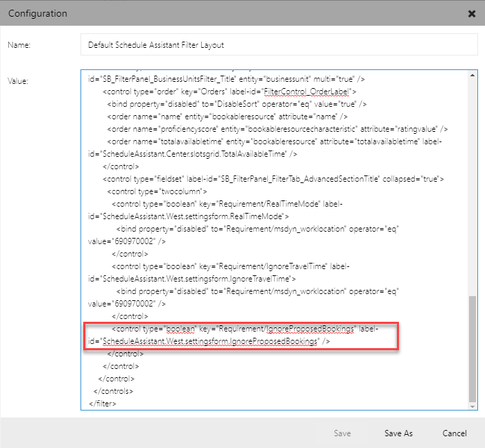Click the ScheduleAssistant.West.settingsform.IgnoreProposedBookings label text
Image resolution: width=485 pixels, height=448 pixels.
[x=210, y=342]
